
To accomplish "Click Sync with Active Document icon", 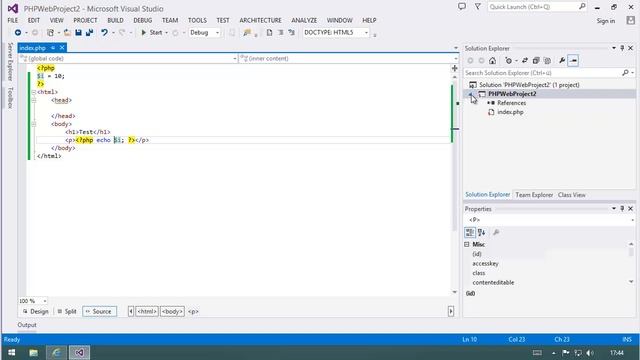I will pos(525,61).
